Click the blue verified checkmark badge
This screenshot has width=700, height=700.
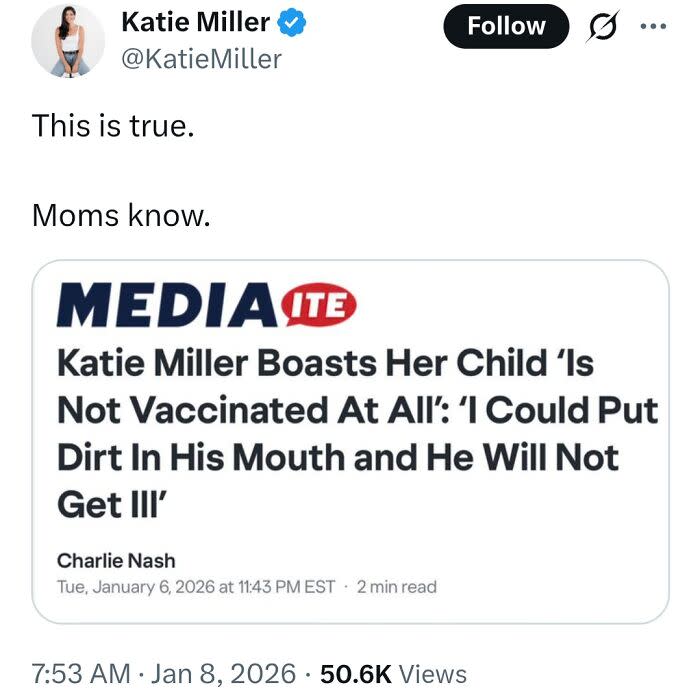pos(292,22)
